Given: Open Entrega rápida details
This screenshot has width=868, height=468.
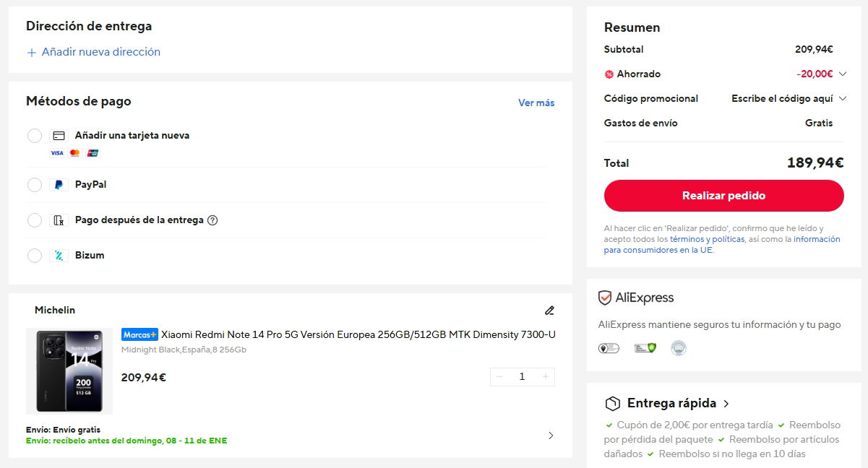Looking at the screenshot, I should point(726,404).
